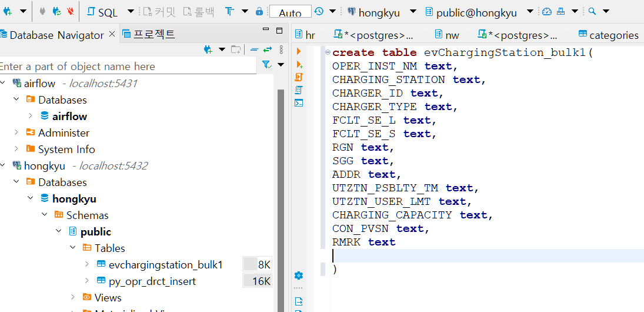Collapse the Schemas folder
This screenshot has width=644, height=312.
click(x=44, y=215)
